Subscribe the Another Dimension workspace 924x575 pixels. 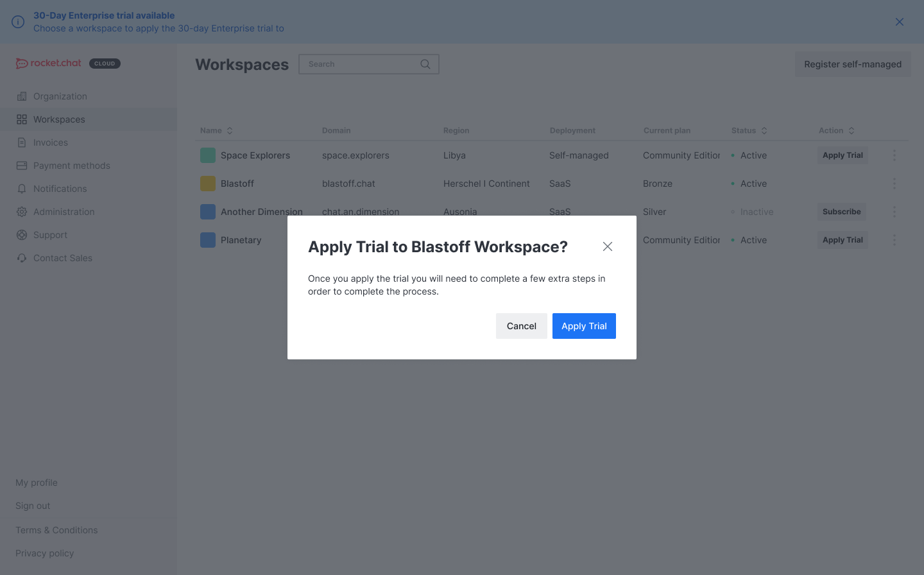[842, 212]
